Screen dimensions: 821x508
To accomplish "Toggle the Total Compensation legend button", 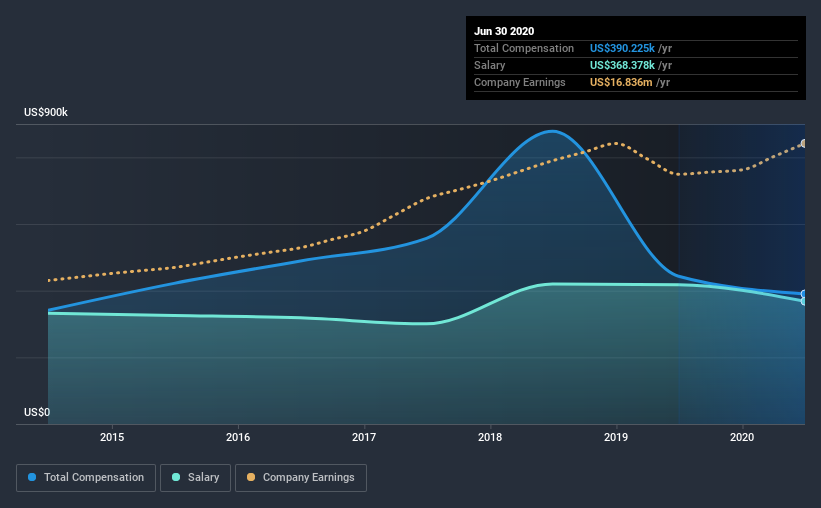I will coord(86,478).
